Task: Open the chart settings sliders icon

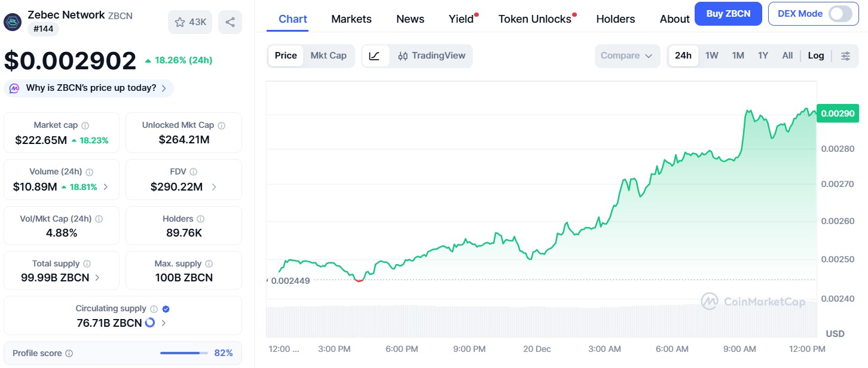Action: click(x=846, y=56)
